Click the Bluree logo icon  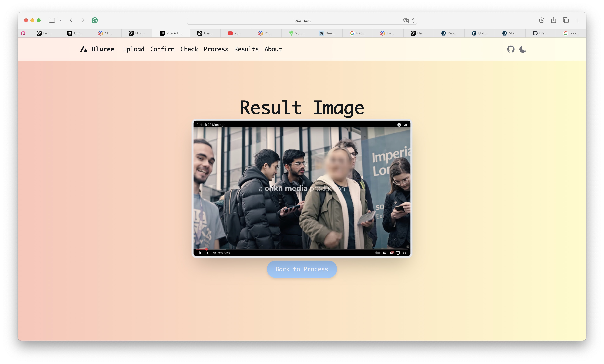84,49
